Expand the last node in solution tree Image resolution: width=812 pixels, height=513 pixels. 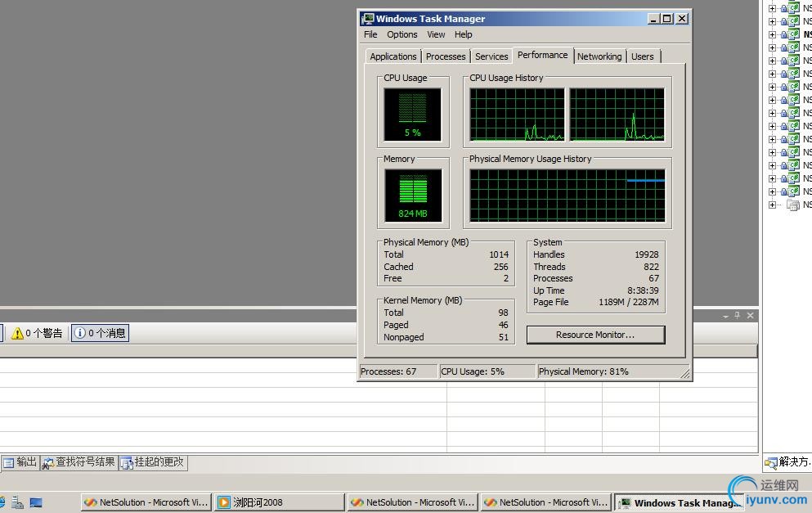[x=773, y=205]
